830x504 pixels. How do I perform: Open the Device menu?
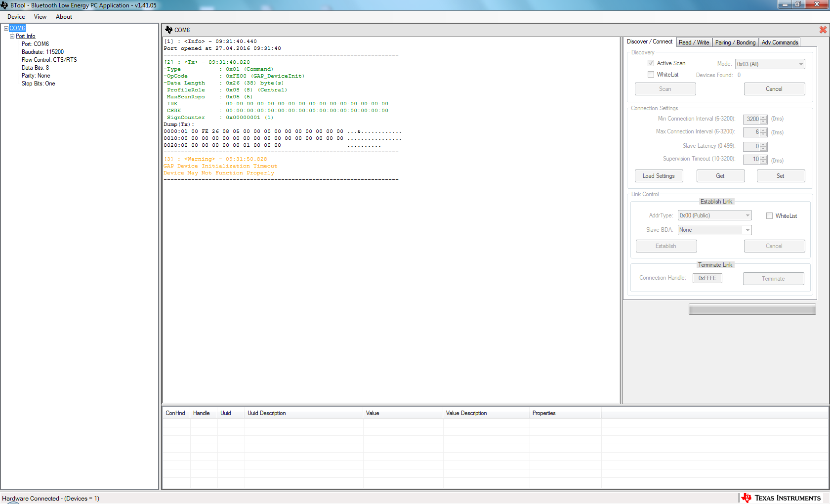click(16, 17)
